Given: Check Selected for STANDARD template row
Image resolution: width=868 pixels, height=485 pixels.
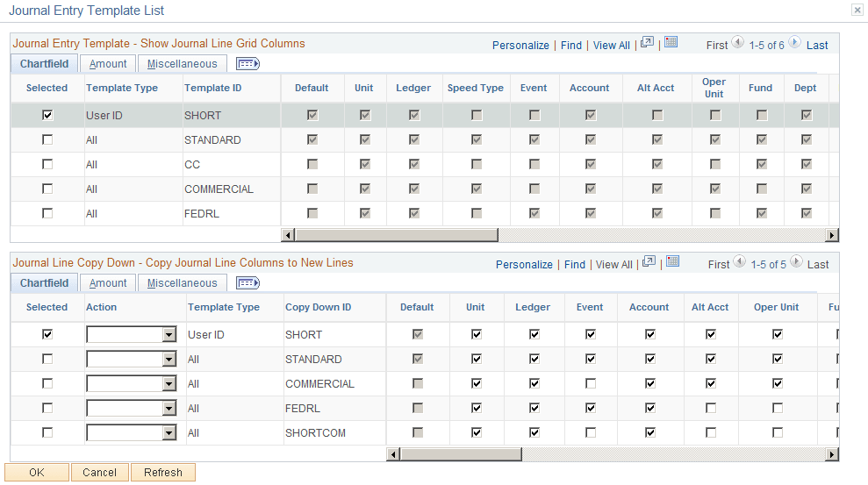Looking at the screenshot, I should (x=47, y=140).
